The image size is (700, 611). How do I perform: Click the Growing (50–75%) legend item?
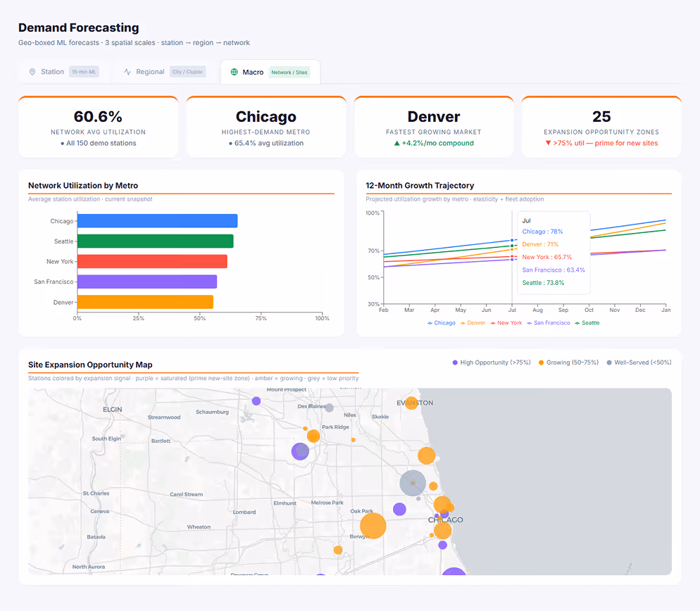(568, 363)
